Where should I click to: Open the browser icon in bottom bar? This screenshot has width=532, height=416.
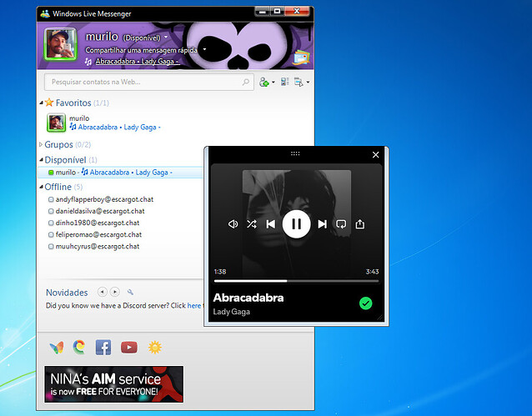(79, 347)
